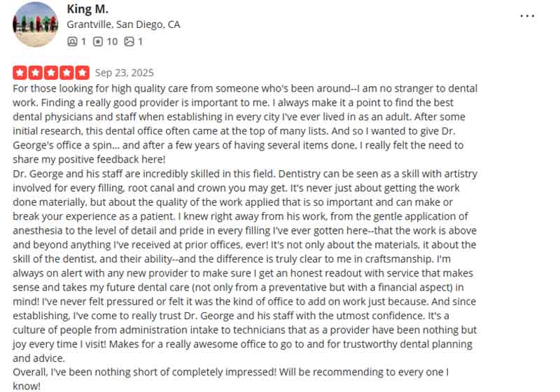
Task: Click the third red rating star
Action: click(51, 72)
